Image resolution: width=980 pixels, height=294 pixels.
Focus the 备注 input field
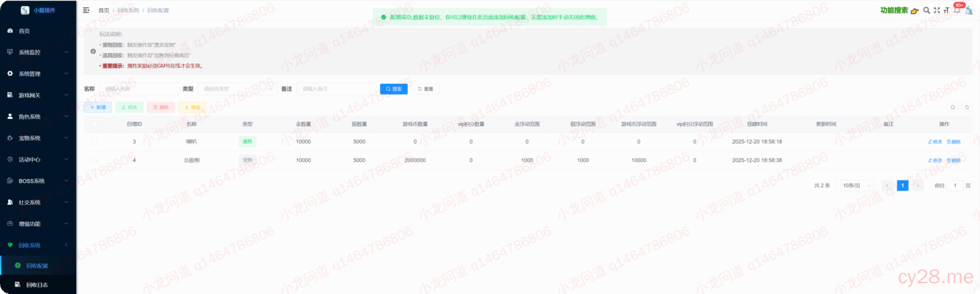336,89
